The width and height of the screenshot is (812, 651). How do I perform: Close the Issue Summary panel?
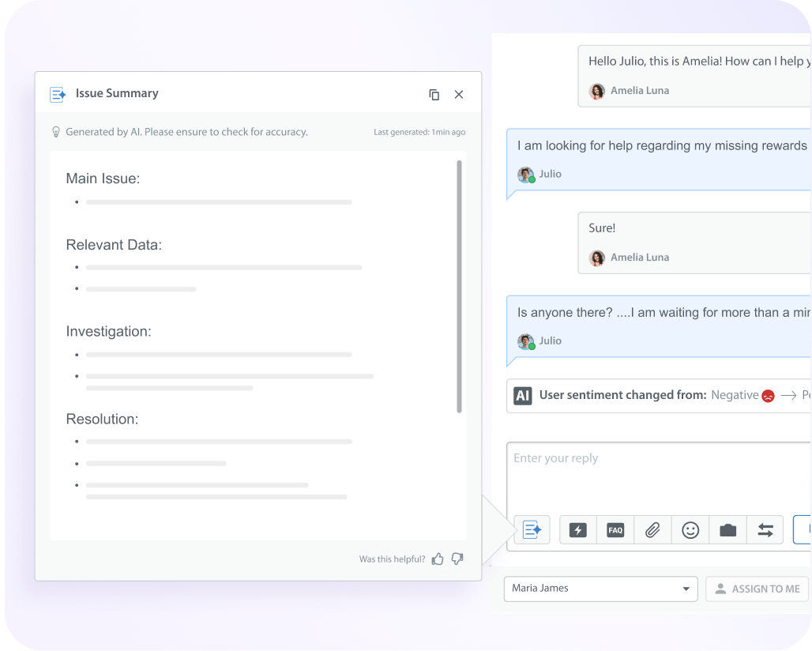(459, 94)
